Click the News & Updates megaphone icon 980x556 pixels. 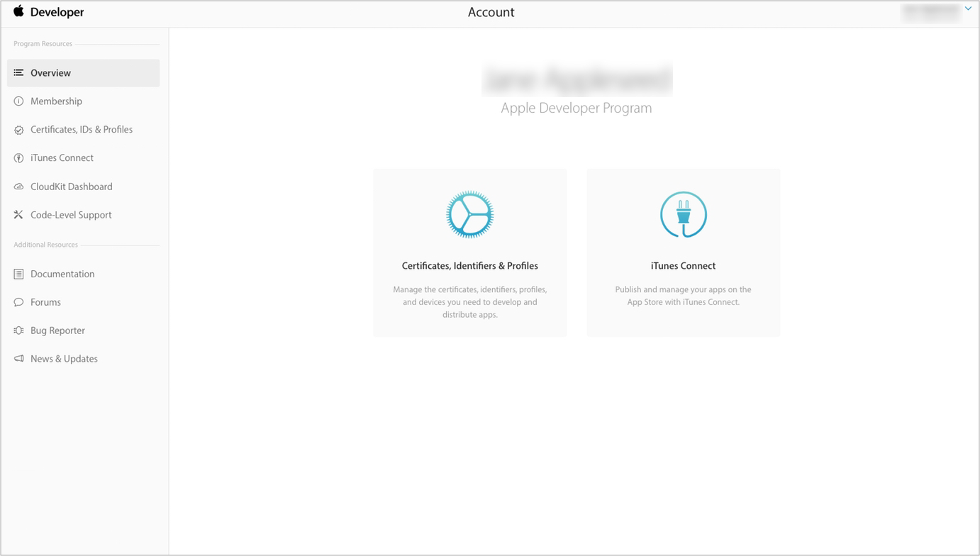coord(18,359)
